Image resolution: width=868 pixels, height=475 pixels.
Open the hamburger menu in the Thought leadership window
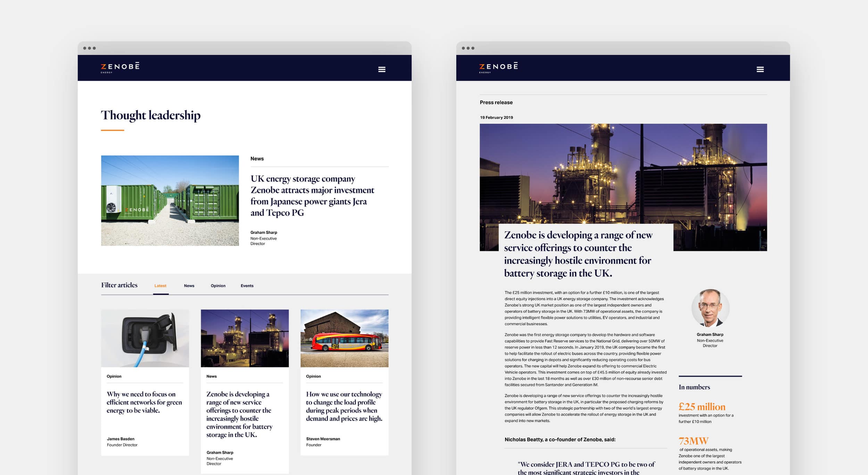click(382, 69)
